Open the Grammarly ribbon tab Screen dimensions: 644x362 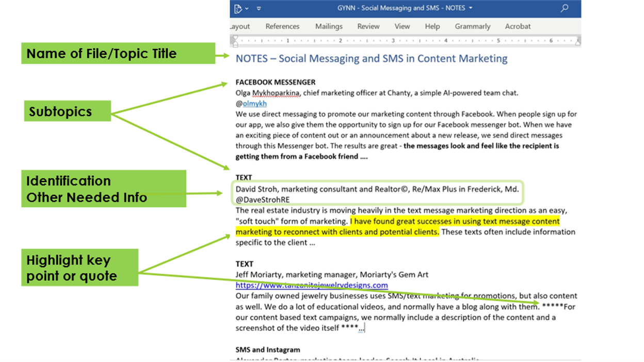tap(472, 26)
